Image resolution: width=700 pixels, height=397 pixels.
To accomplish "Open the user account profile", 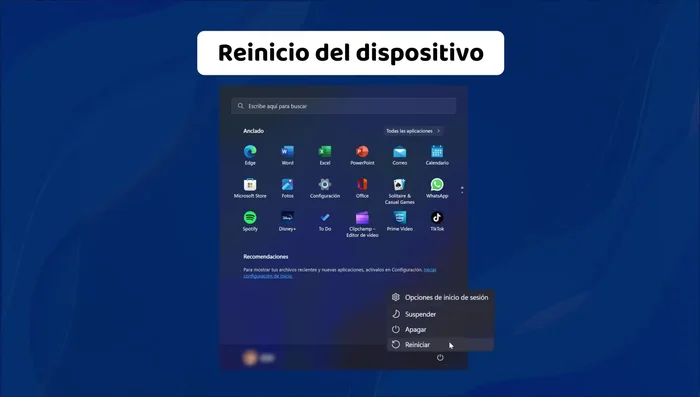I will (258, 358).
